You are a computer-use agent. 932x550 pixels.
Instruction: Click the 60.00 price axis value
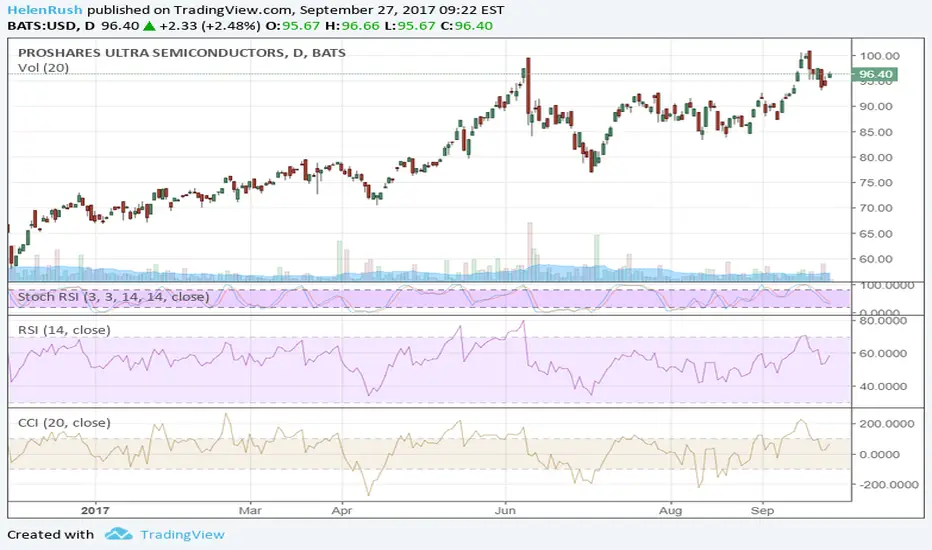point(876,259)
